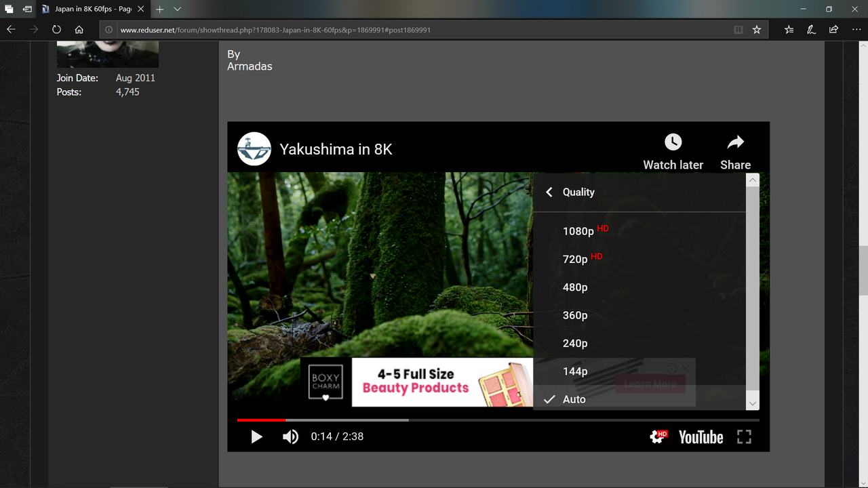868x488 pixels.
Task: Click the Armadas author name
Action: coord(250,66)
